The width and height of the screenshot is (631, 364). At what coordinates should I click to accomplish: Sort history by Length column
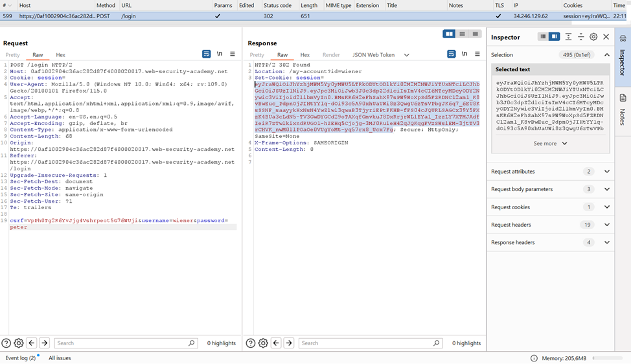tap(309, 6)
